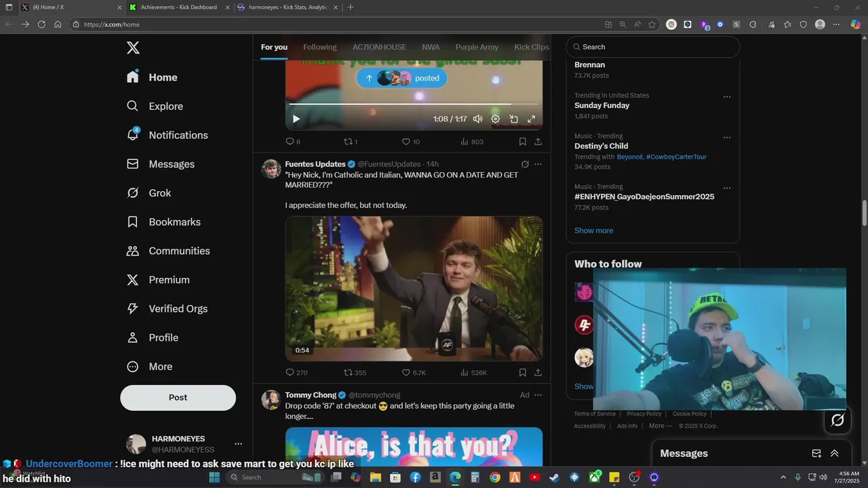Open the Sunday Funday trending topic
868x488 pixels.
(601, 106)
